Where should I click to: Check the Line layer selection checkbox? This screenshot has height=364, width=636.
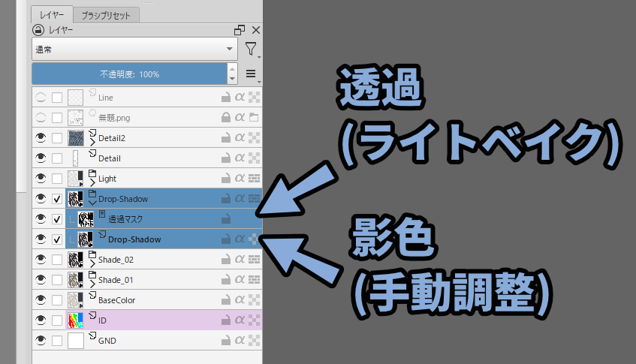[57, 98]
